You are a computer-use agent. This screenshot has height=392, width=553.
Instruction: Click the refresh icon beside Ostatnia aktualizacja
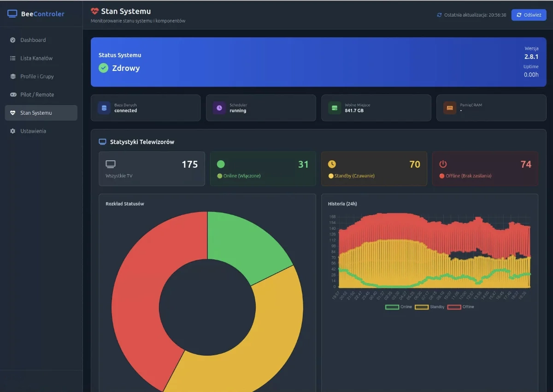tap(439, 15)
